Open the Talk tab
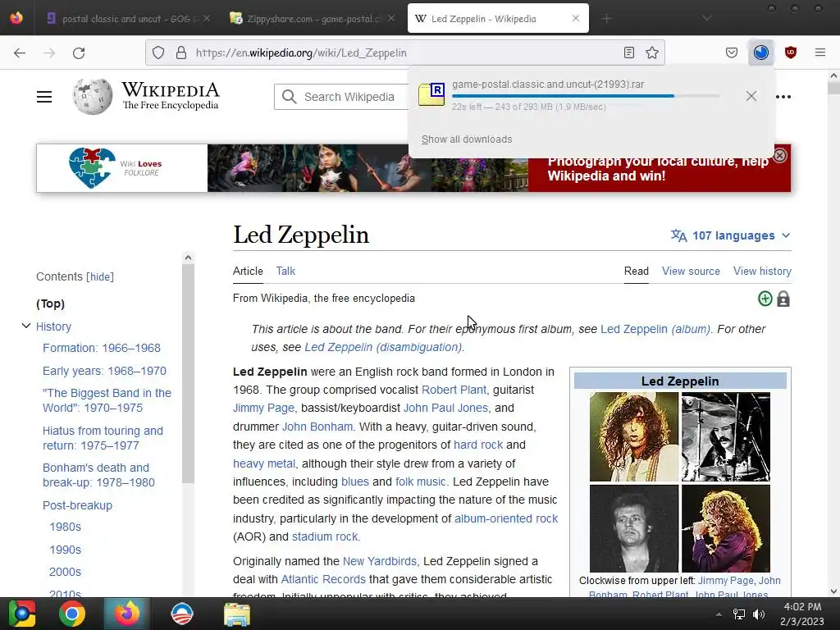Viewport: 840px width, 630px height. (x=285, y=271)
